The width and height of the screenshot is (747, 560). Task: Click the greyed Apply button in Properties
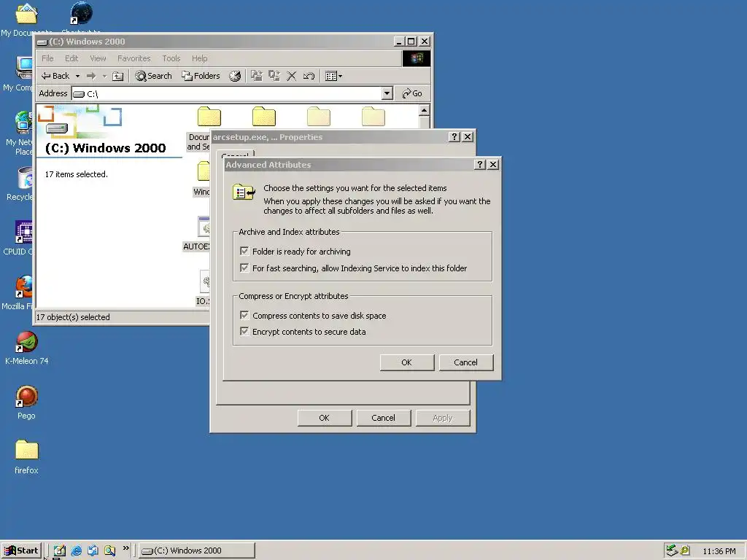coord(443,418)
